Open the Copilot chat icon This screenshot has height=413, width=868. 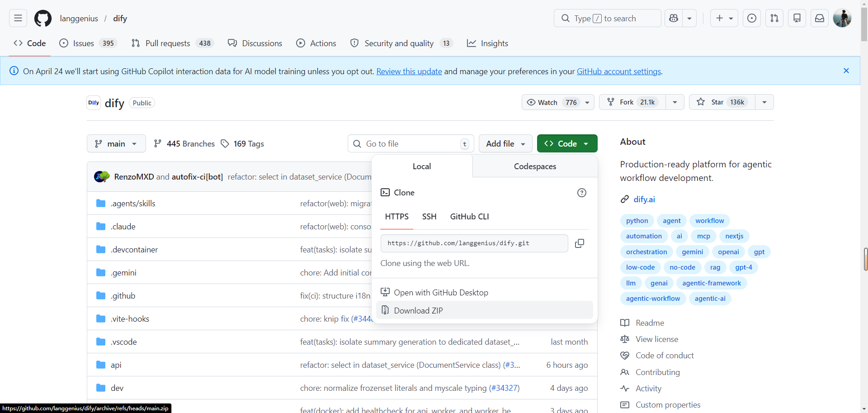click(x=674, y=18)
